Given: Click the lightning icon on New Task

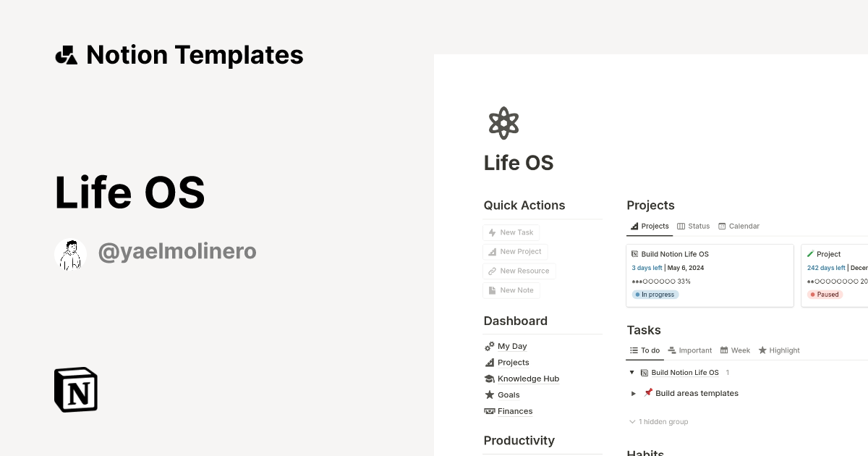Looking at the screenshot, I should [493, 232].
